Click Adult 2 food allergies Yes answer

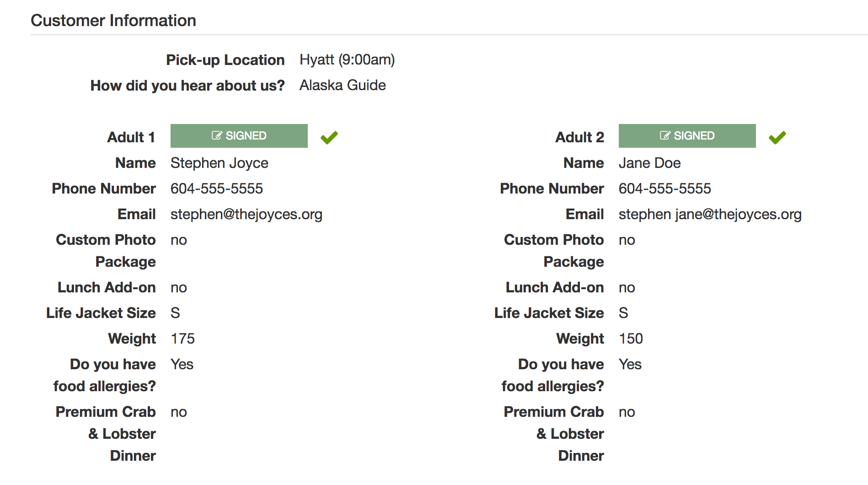tap(630, 365)
